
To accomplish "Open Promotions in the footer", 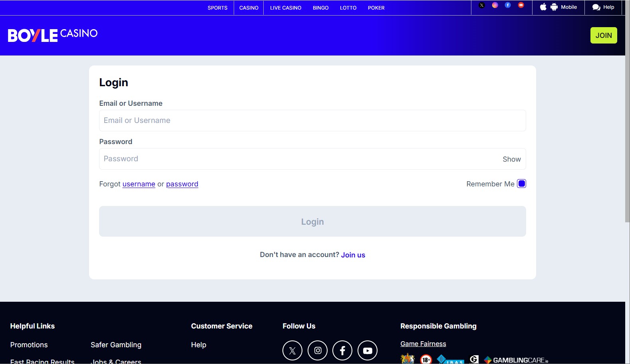I will 29,345.
